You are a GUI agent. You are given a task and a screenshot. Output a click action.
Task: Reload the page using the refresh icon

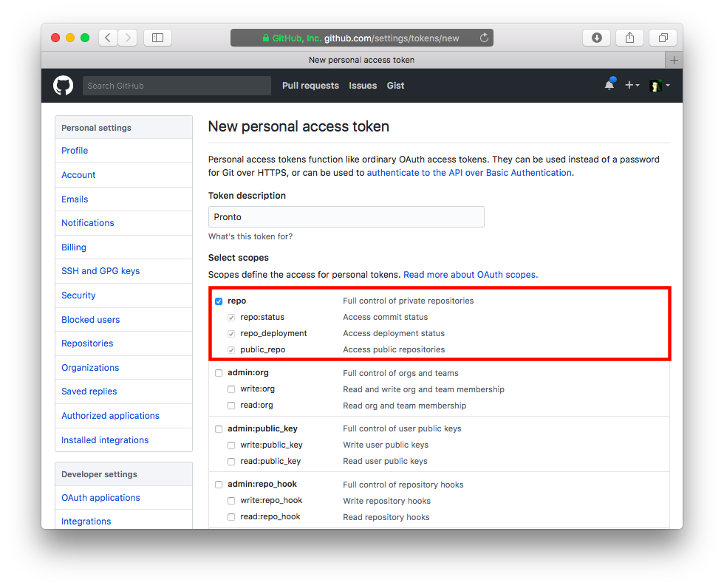[484, 38]
